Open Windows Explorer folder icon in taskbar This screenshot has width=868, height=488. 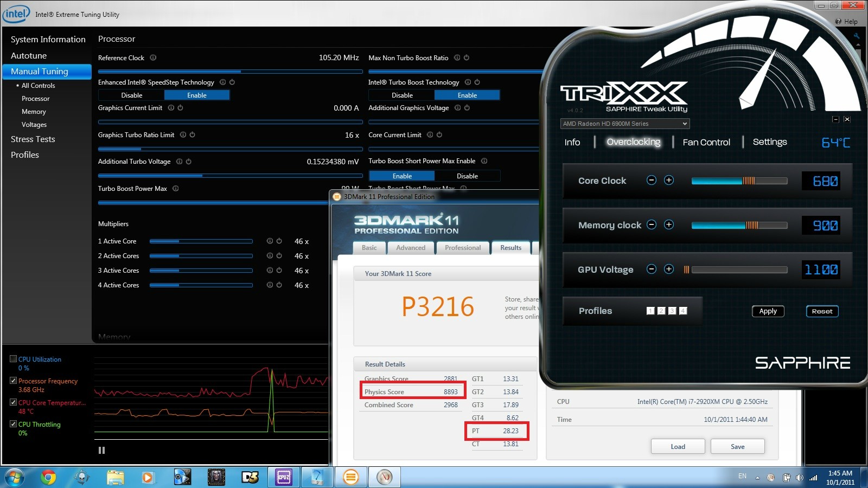coord(115,477)
